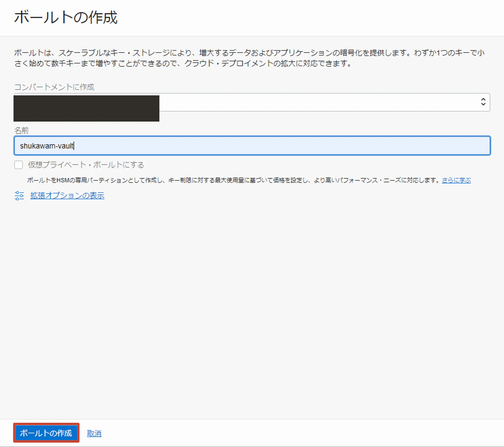Click the filter-style icon near advanced options
504x447 pixels.
pyautogui.click(x=19, y=195)
